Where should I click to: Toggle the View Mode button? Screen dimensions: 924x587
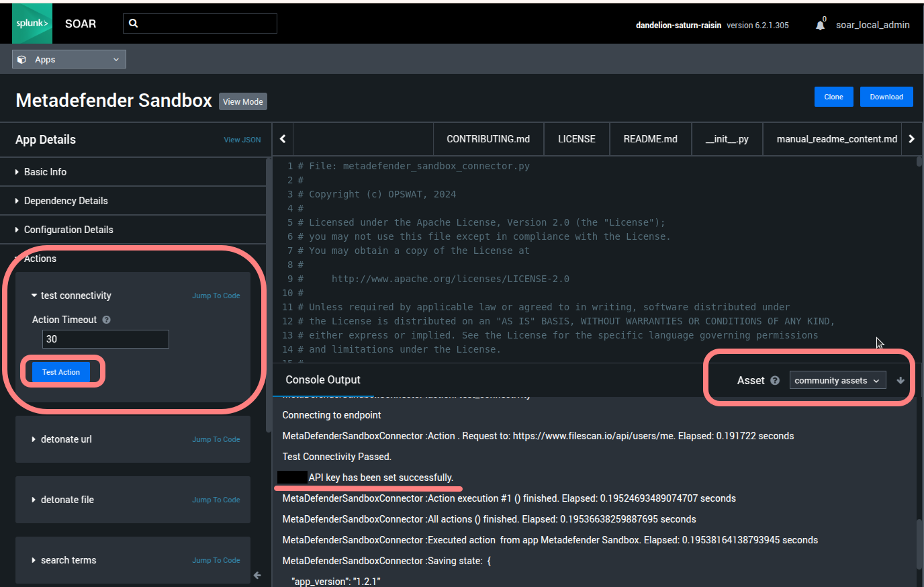(243, 101)
